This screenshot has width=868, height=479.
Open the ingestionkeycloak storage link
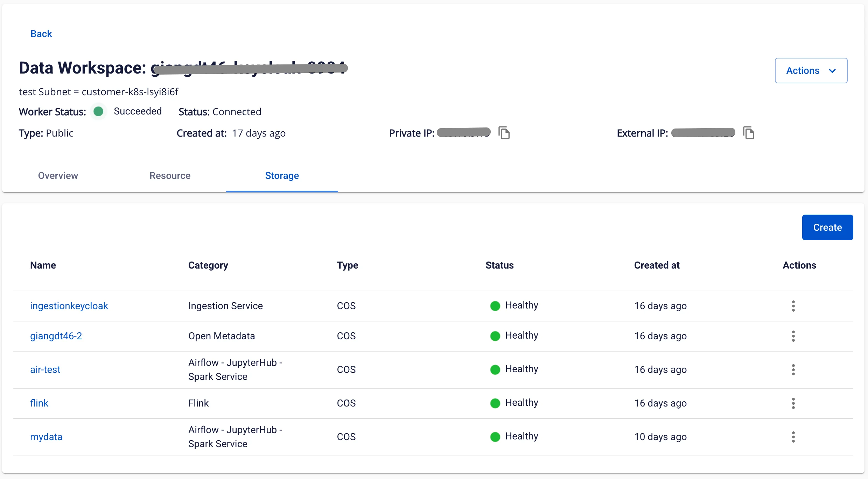(x=69, y=306)
